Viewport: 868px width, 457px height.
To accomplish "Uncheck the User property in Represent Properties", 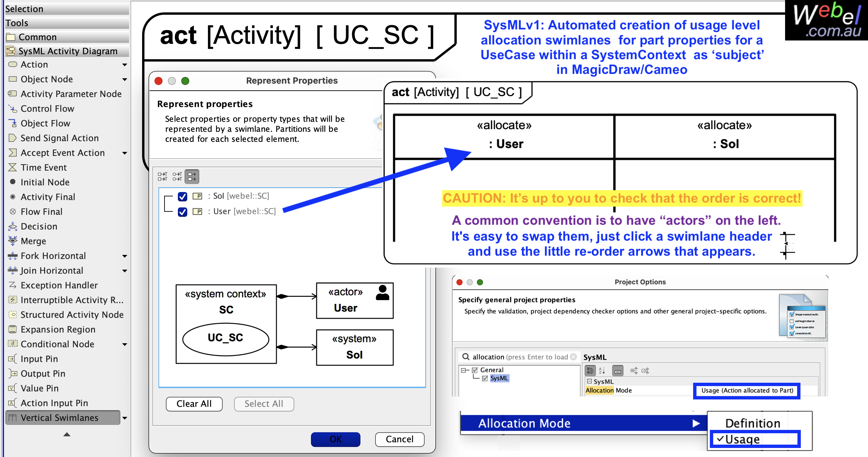I will coord(182,212).
